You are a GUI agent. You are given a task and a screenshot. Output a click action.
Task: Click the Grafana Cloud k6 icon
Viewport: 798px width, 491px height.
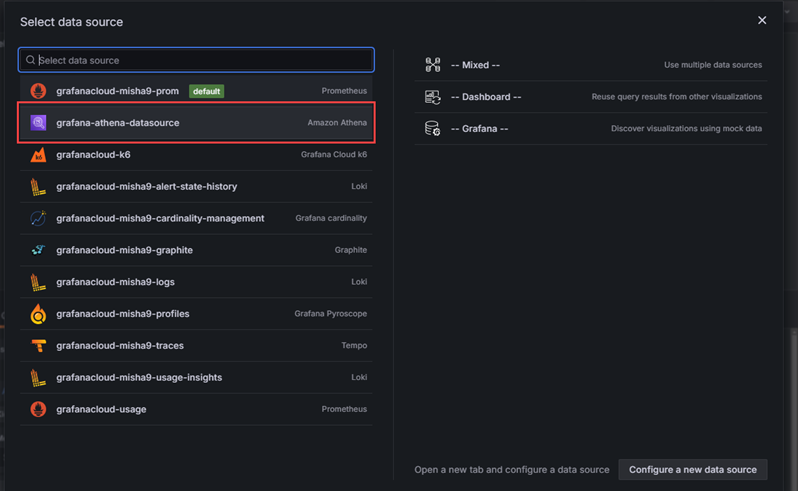coord(38,155)
